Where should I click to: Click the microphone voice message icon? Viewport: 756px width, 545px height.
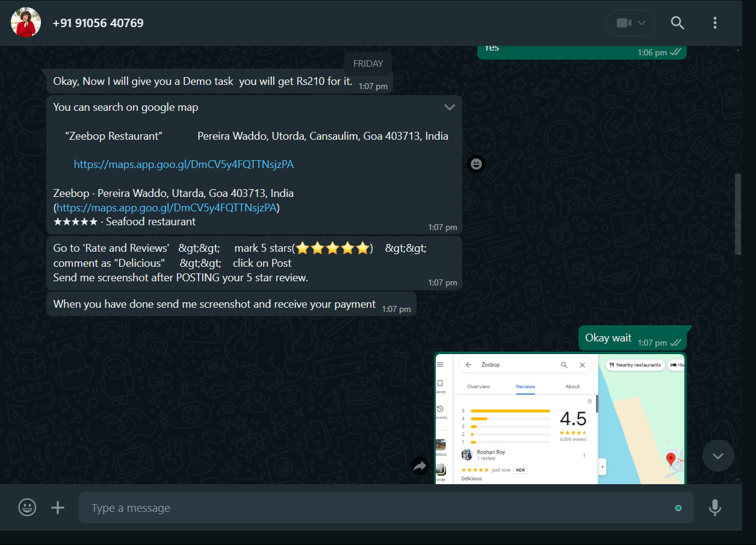715,508
